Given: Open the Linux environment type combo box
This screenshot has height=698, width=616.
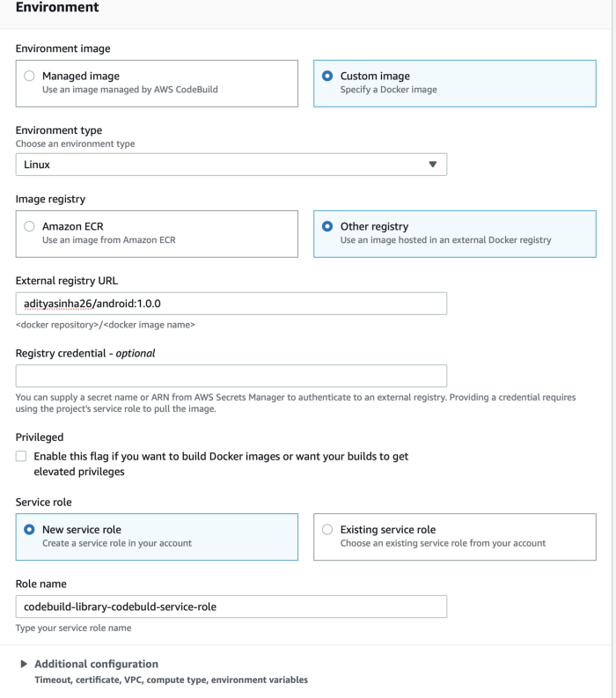Looking at the screenshot, I should (231, 165).
